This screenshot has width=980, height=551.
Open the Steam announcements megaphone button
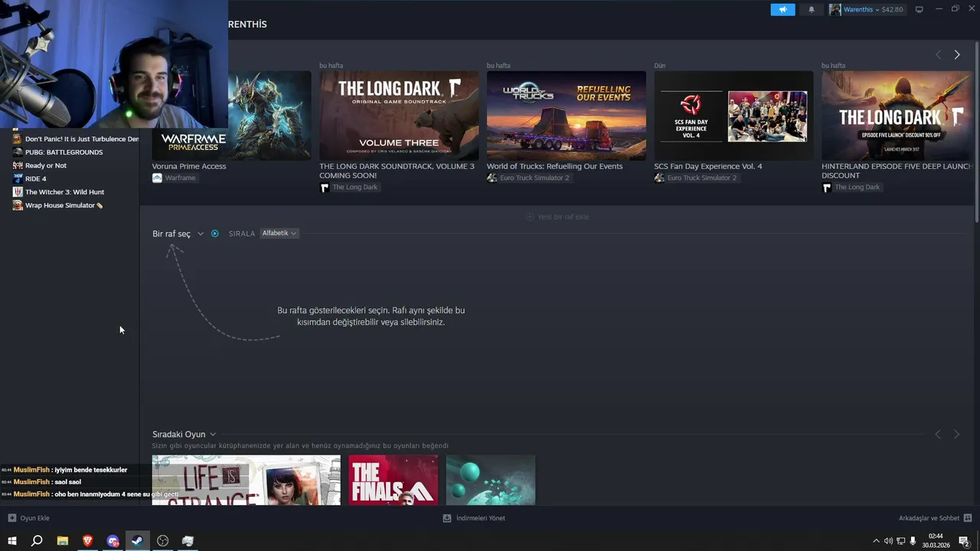[782, 9]
